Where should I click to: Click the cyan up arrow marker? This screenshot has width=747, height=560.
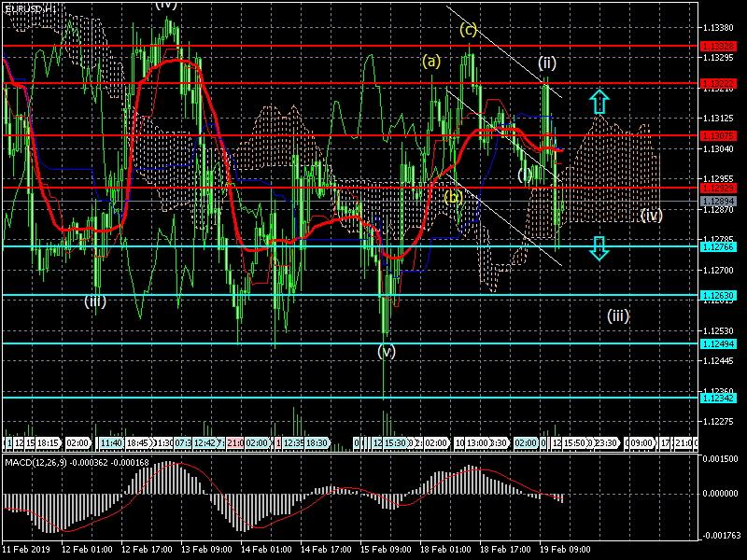pos(599,101)
